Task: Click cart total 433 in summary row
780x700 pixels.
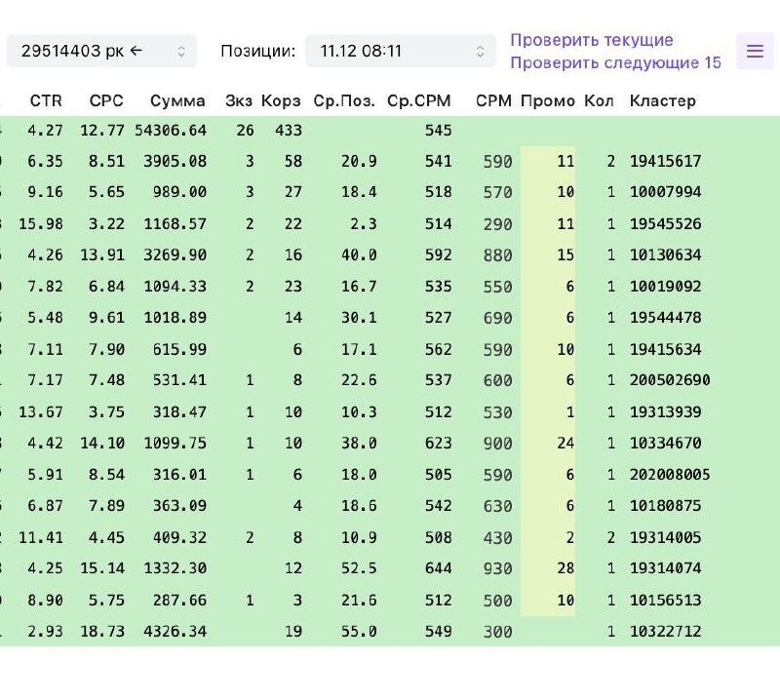Action: [x=289, y=131]
